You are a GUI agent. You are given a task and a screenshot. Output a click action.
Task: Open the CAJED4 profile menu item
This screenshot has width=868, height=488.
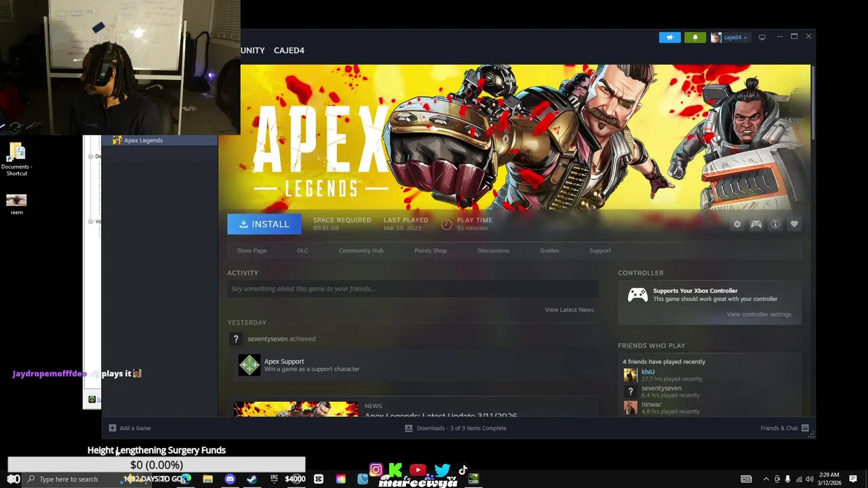[x=289, y=50]
